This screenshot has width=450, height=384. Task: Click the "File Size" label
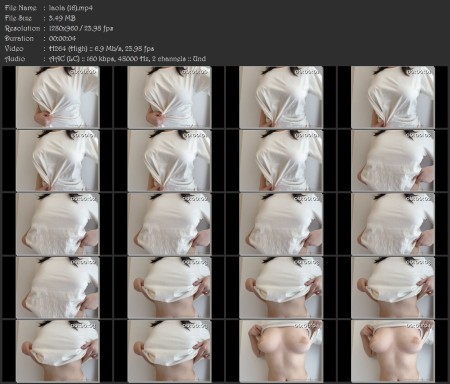pyautogui.click(x=18, y=18)
